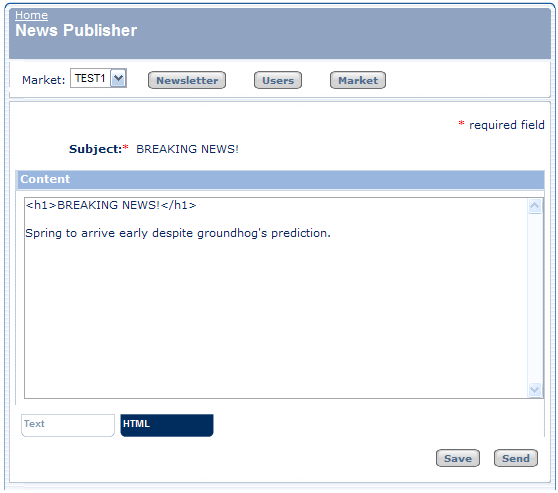Screen dimensions: 558x493
Task: Click the content scrollbar down arrow
Action: (535, 390)
